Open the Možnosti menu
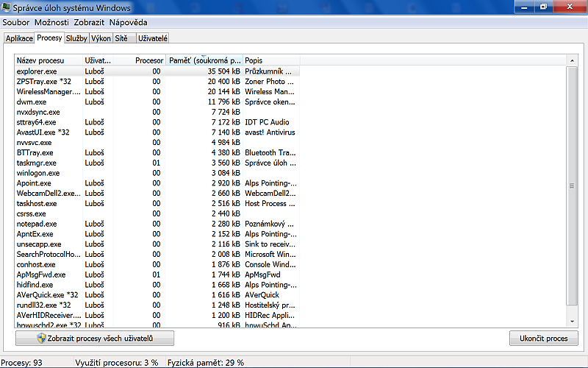 pyautogui.click(x=51, y=22)
